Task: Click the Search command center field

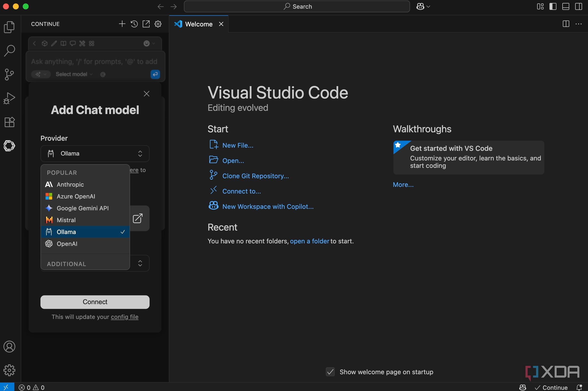Action: (x=297, y=6)
